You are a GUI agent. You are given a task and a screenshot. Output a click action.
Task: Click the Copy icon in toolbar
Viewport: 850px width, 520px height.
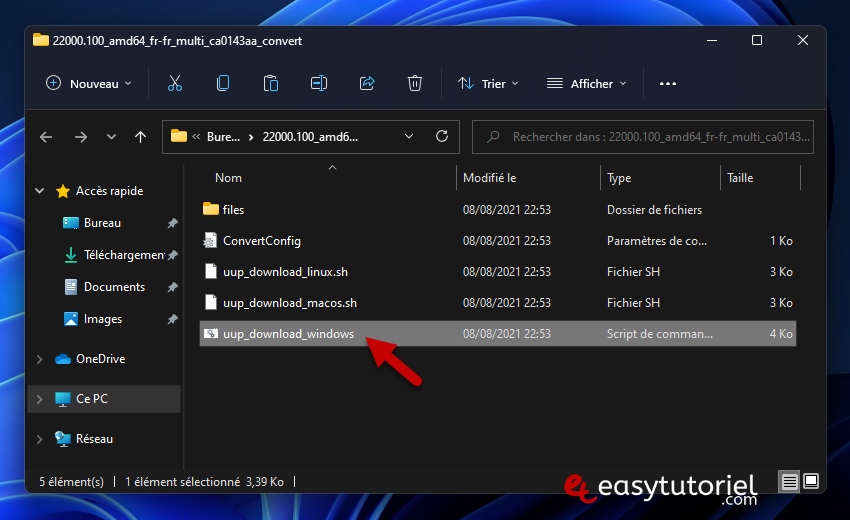tap(223, 84)
